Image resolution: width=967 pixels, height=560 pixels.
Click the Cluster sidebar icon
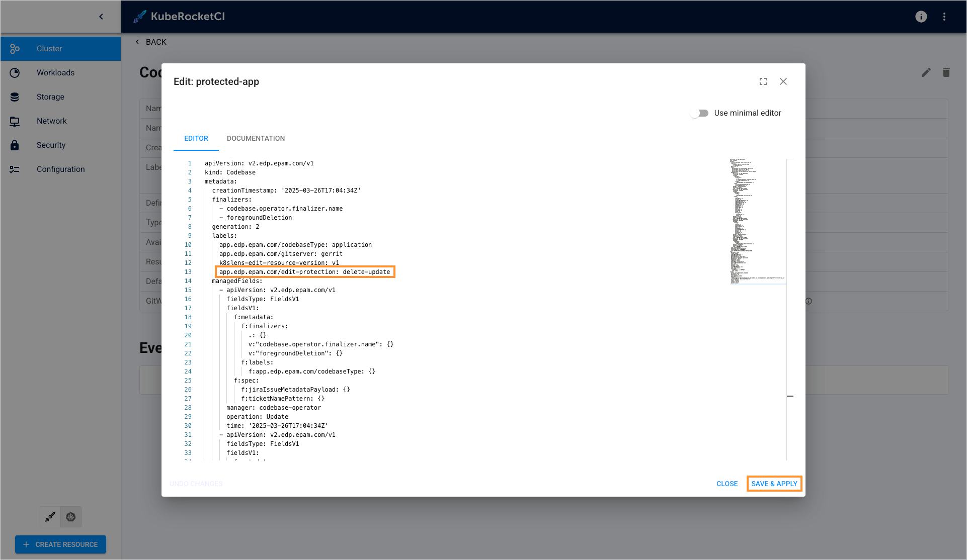[15, 49]
